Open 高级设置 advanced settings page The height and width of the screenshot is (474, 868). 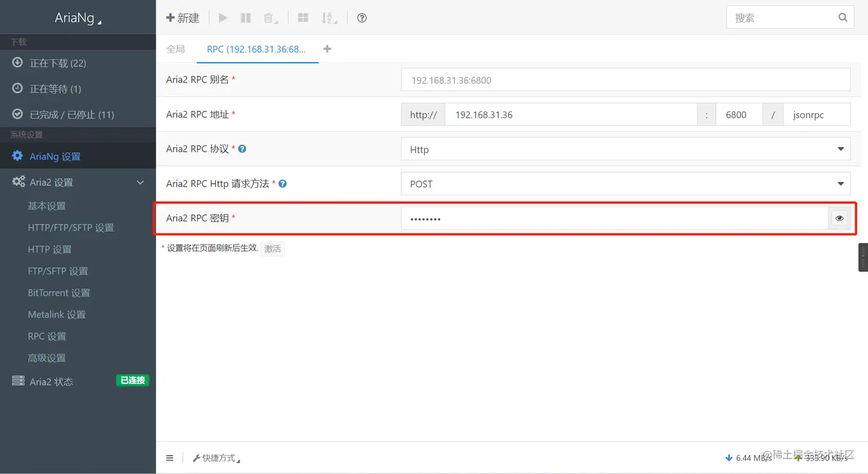[47, 359]
